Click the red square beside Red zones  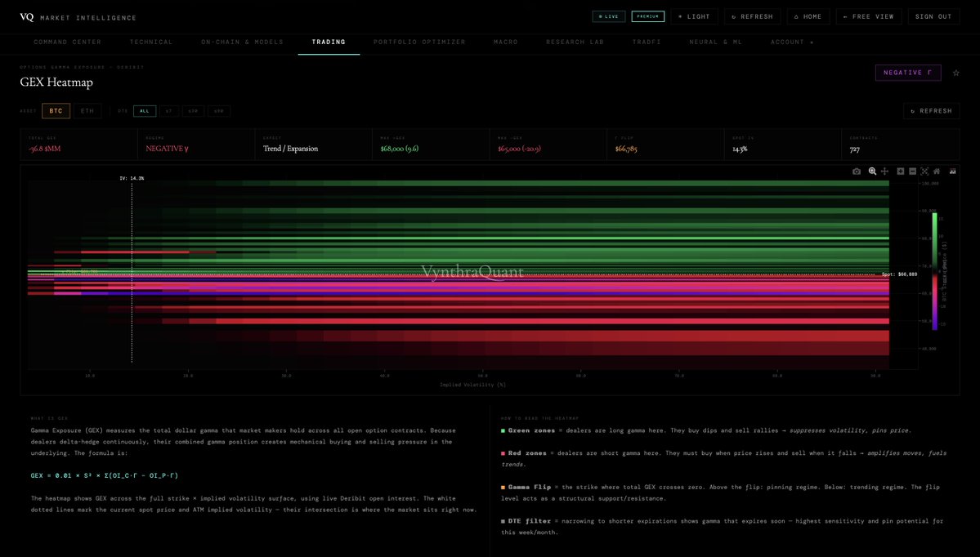pyautogui.click(x=503, y=453)
